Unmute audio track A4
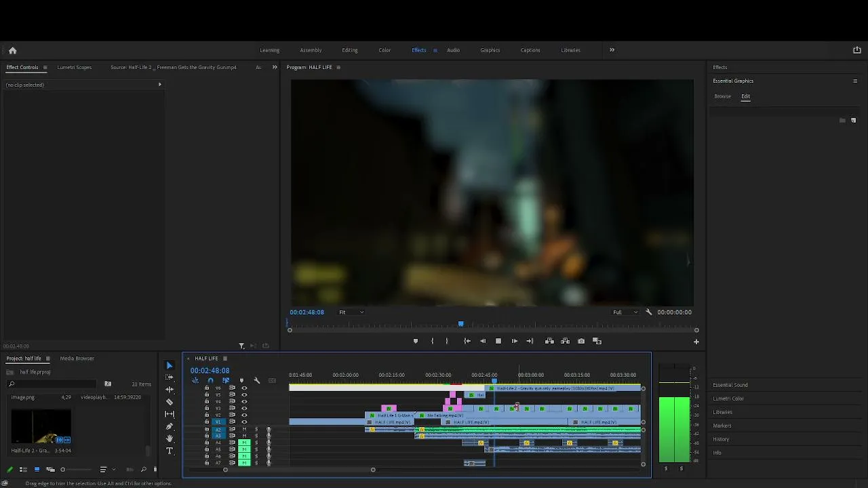Screen dimensions: 868x488 (244, 443)
